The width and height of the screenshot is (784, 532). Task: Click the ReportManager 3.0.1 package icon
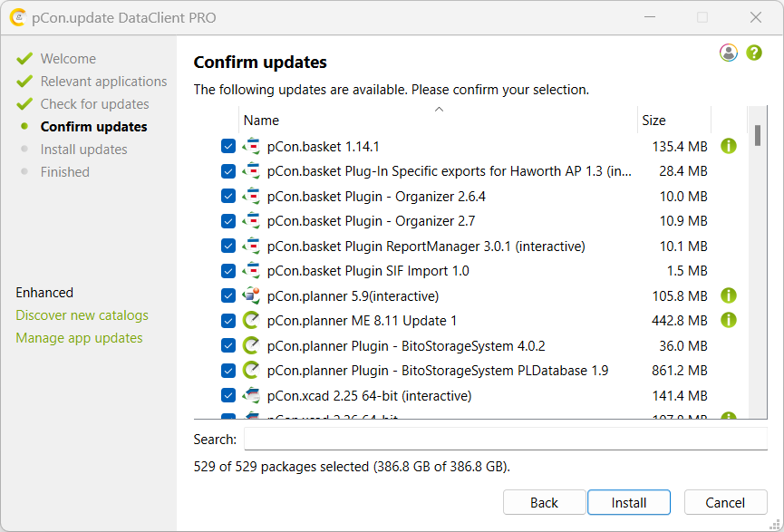click(x=251, y=246)
